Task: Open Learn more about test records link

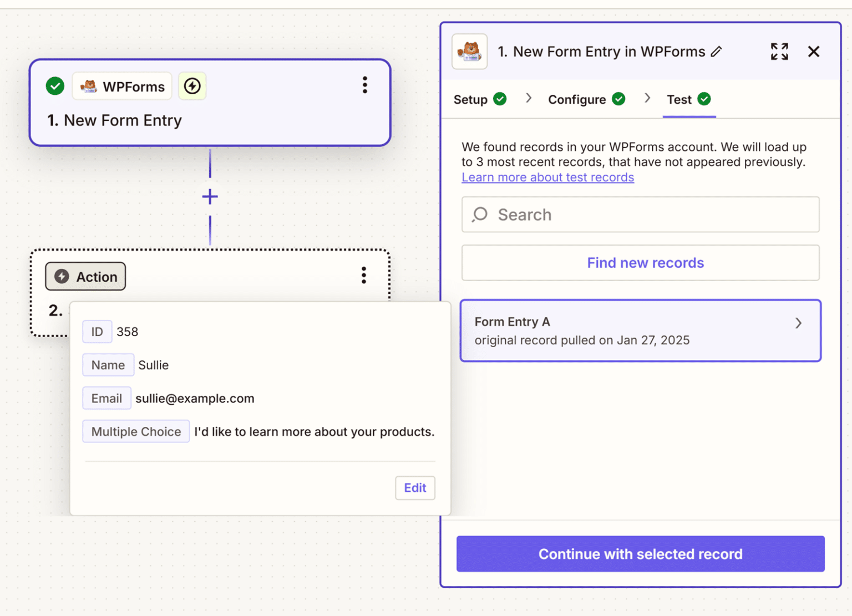Action: (x=547, y=177)
